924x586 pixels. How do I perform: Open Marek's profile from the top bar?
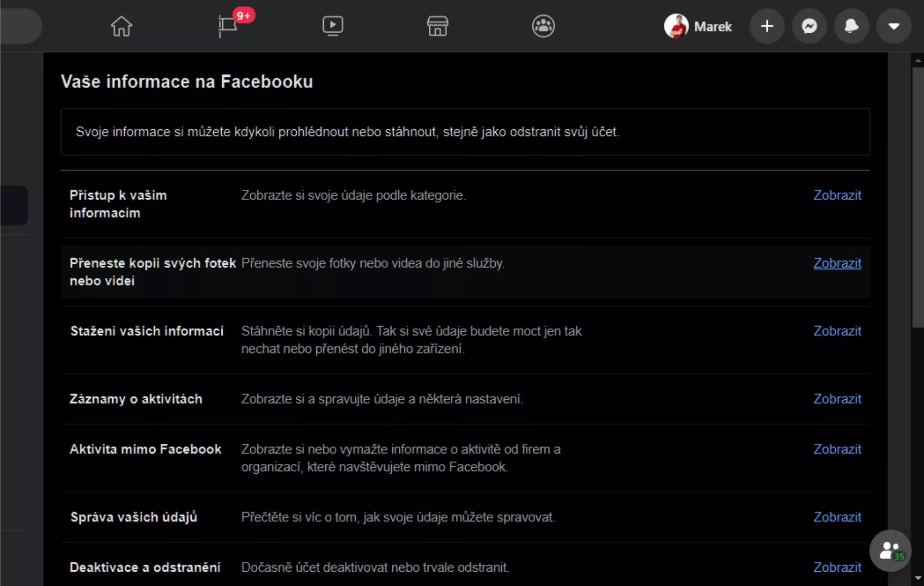[x=698, y=26]
